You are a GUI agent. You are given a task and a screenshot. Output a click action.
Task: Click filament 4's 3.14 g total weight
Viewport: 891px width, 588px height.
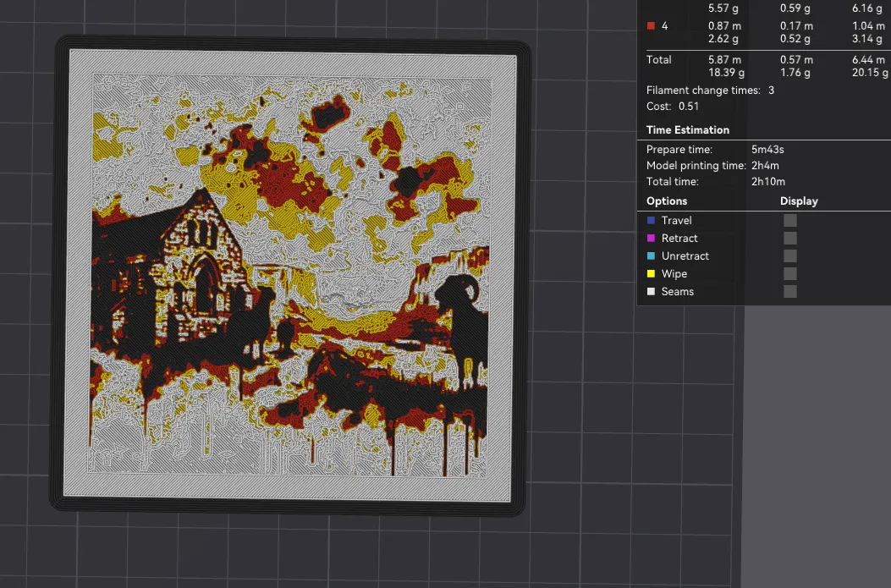867,39
